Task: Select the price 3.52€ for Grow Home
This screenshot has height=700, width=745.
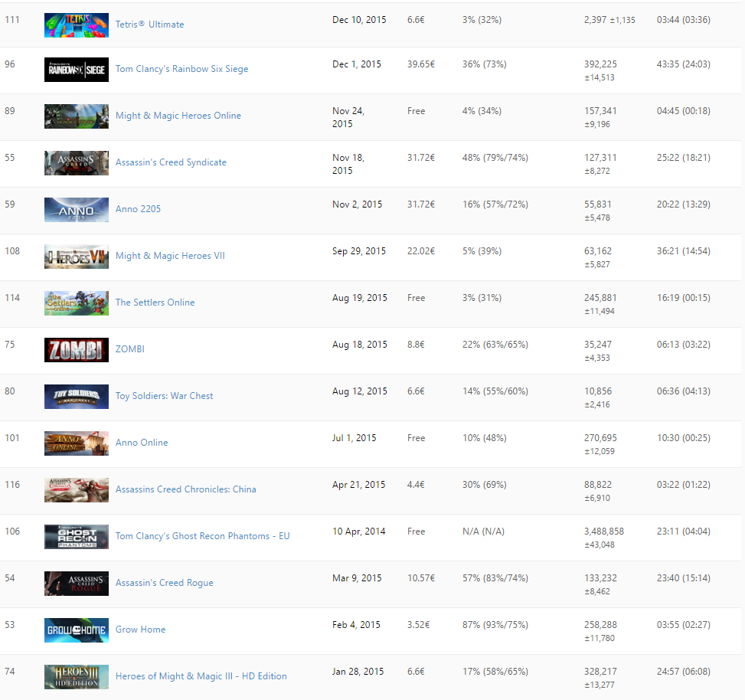Action: [x=419, y=624]
